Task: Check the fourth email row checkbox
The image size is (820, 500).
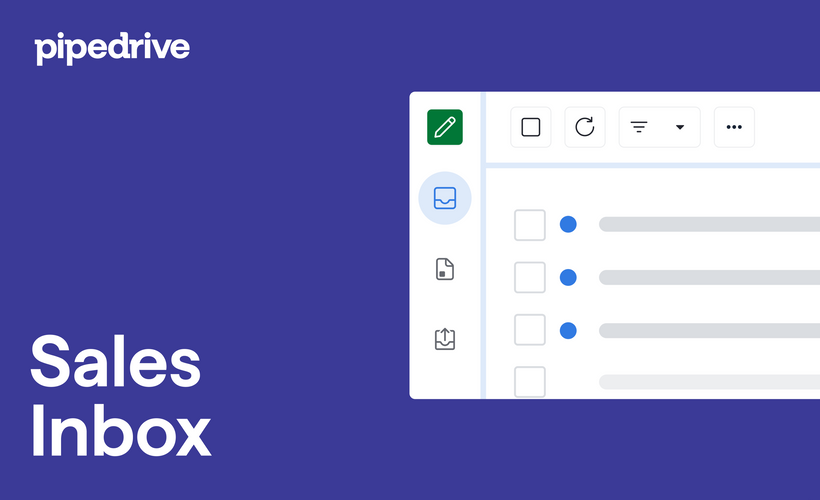Action: click(x=530, y=381)
